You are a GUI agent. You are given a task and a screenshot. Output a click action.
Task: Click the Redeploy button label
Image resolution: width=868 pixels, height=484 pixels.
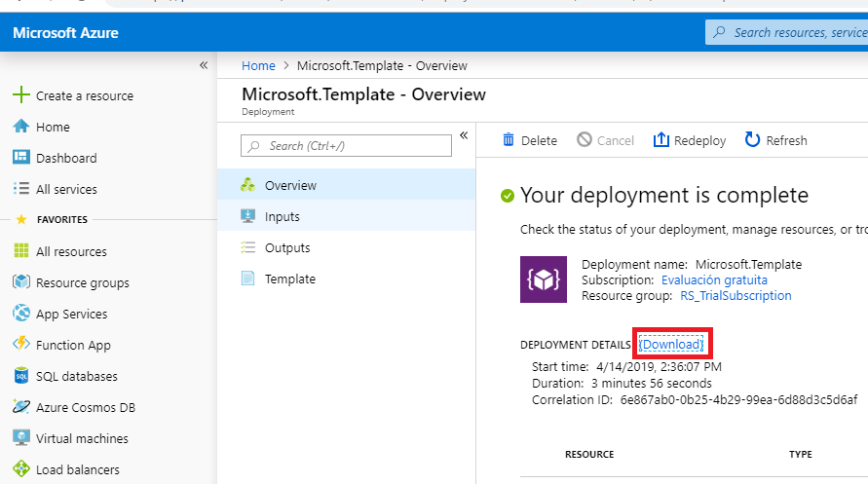click(x=699, y=140)
